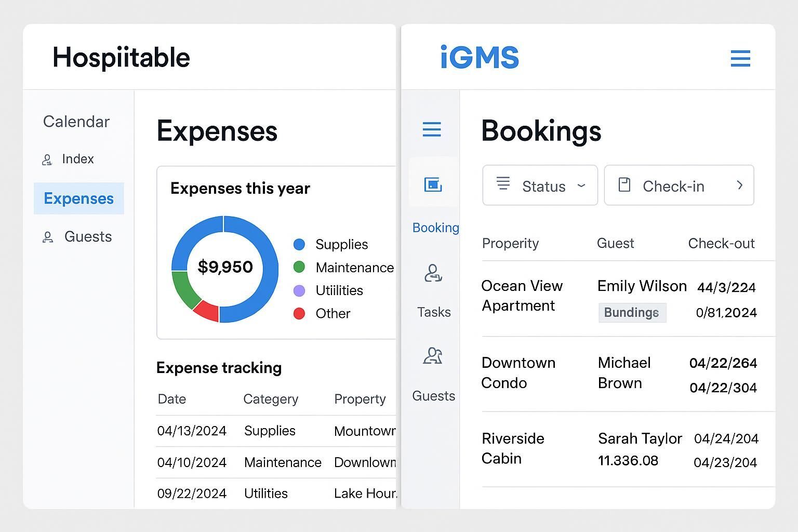Image resolution: width=798 pixels, height=532 pixels.
Task: Click date 04/13/2024 in expense table
Action: 192,431
